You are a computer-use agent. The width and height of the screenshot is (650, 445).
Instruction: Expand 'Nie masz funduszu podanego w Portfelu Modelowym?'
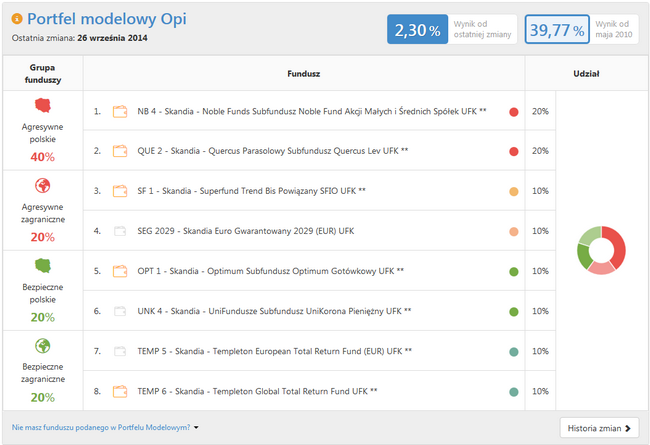click(x=105, y=428)
